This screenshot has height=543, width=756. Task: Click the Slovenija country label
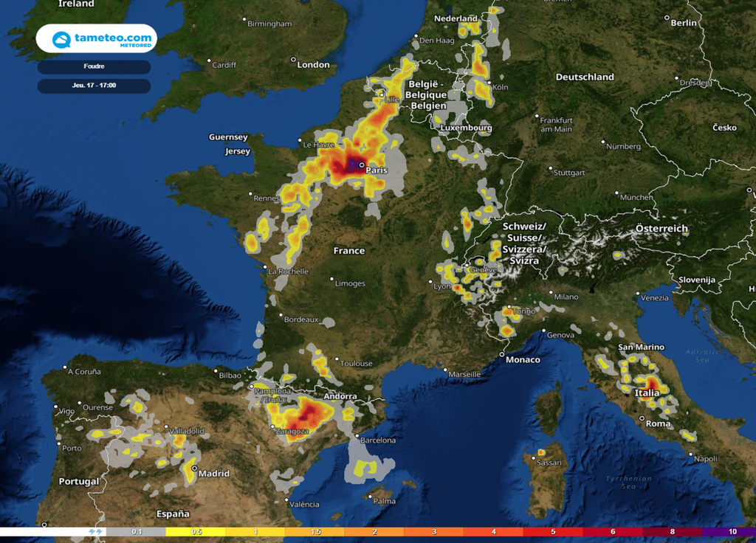(697, 280)
